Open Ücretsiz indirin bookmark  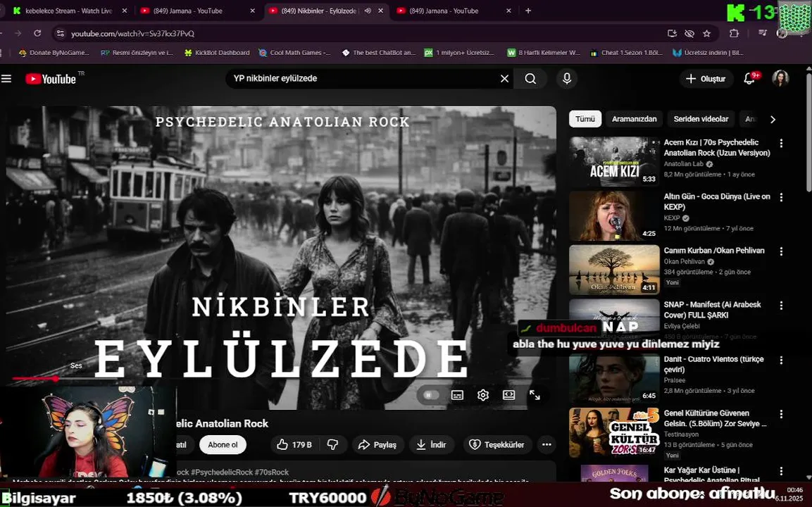pyautogui.click(x=708, y=53)
